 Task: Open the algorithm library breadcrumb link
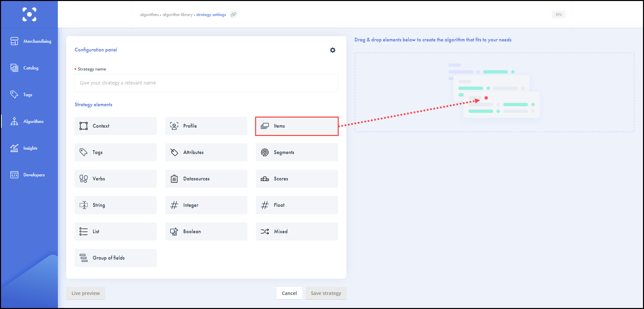pyautogui.click(x=178, y=15)
